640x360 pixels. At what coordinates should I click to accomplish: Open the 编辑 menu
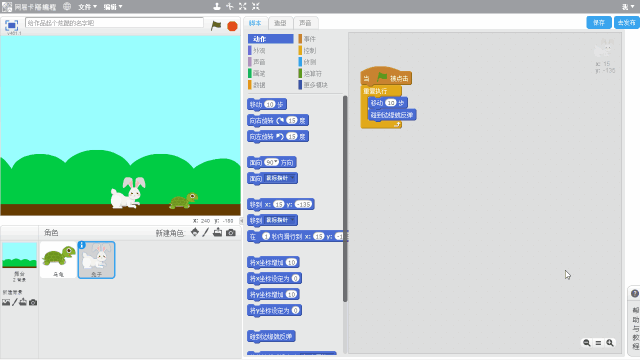click(x=113, y=7)
